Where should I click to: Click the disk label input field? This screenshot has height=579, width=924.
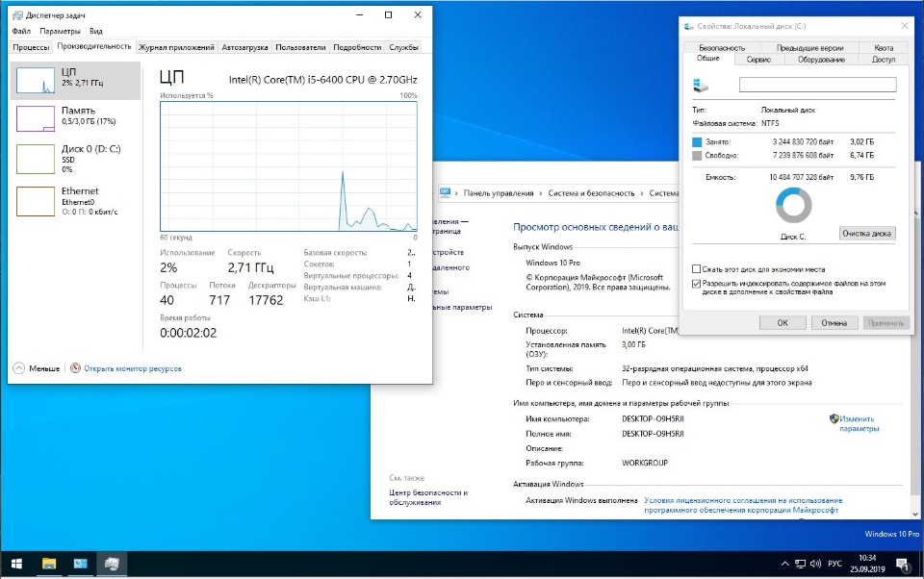coord(818,85)
